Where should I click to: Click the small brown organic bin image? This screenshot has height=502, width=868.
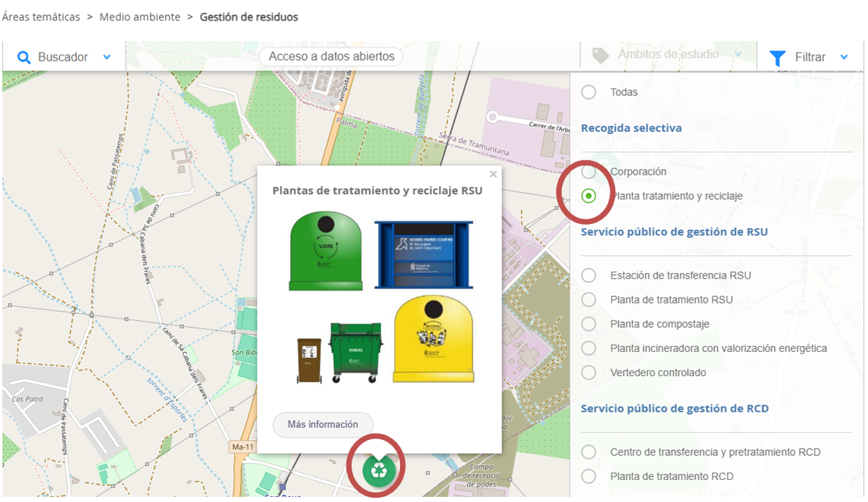tap(309, 359)
